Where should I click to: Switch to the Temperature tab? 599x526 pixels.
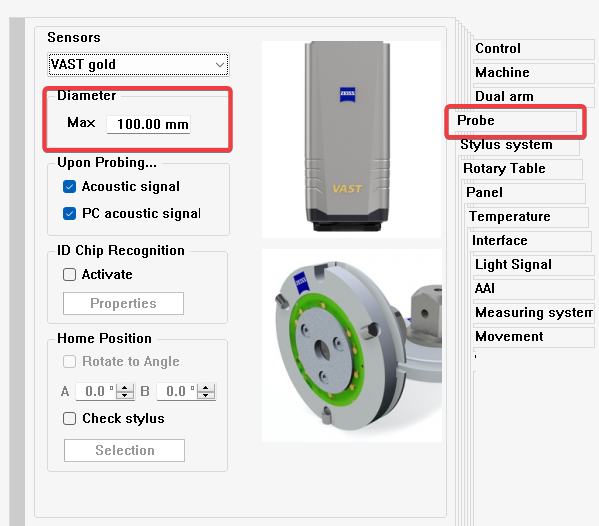(x=529, y=217)
